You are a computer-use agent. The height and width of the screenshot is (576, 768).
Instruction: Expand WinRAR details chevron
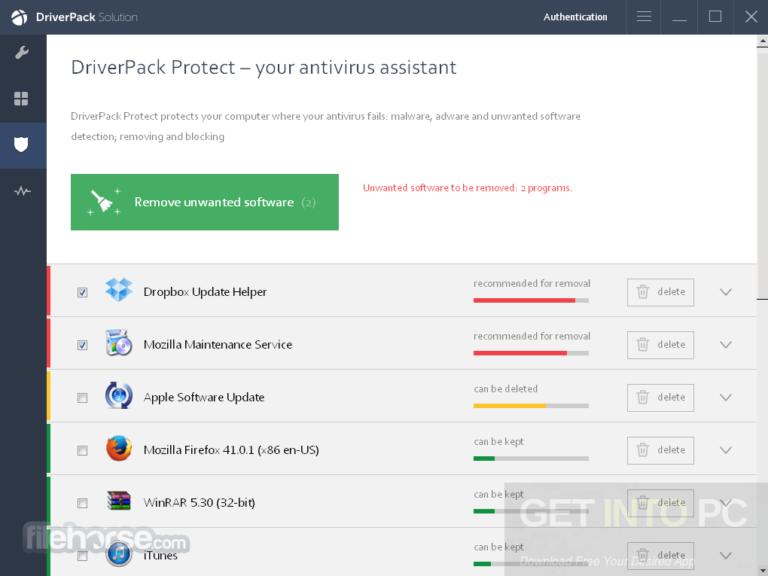726,503
